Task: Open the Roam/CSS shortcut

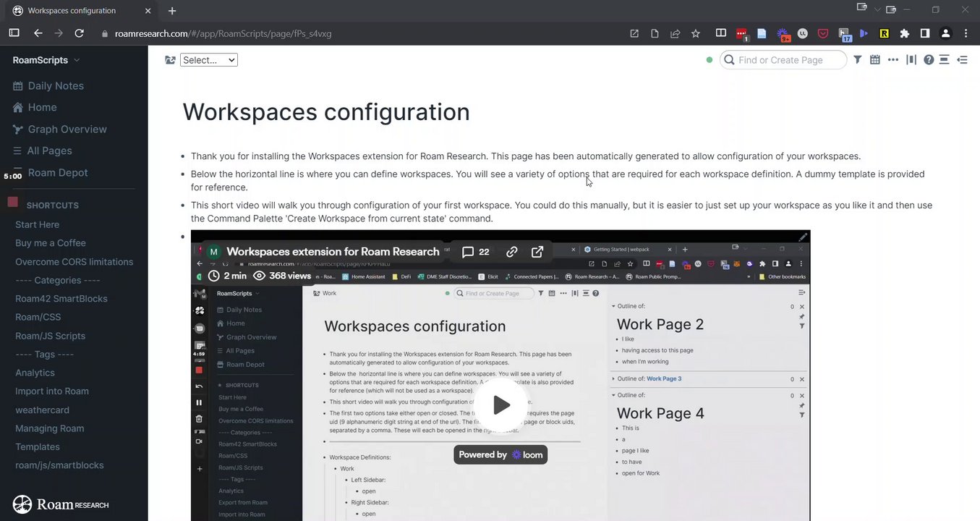Action: (38, 317)
